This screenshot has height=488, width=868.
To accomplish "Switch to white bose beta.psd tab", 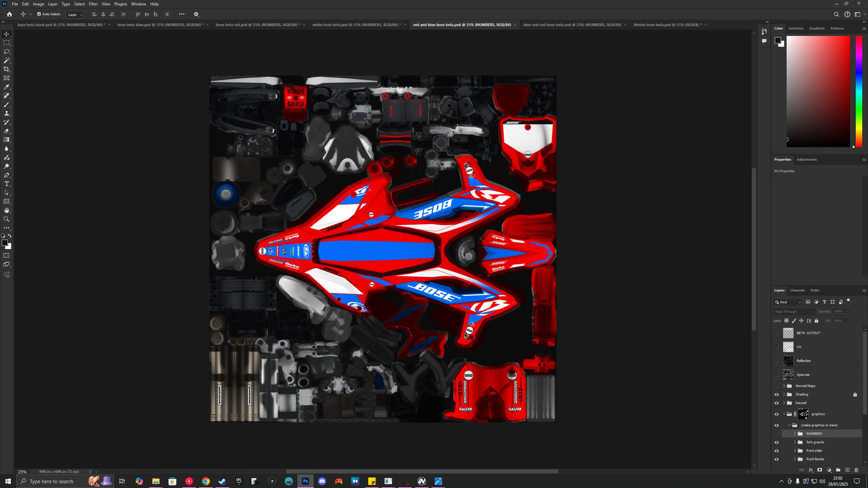I will point(356,25).
